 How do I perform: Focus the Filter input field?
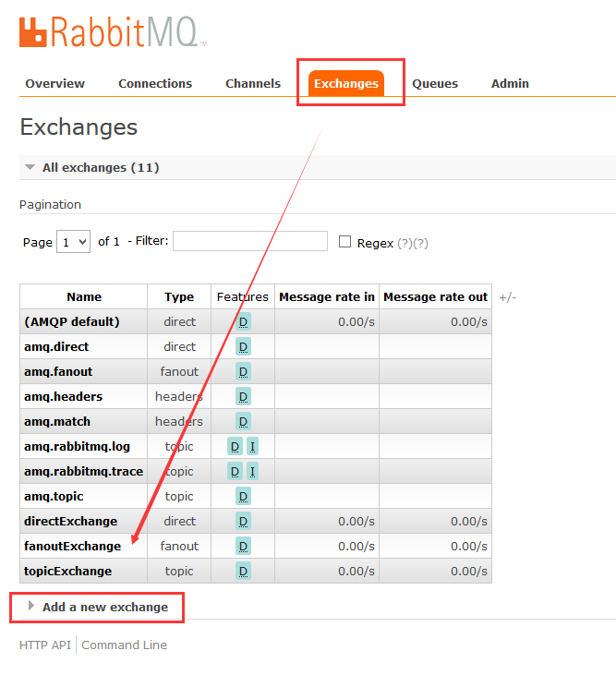click(250, 241)
